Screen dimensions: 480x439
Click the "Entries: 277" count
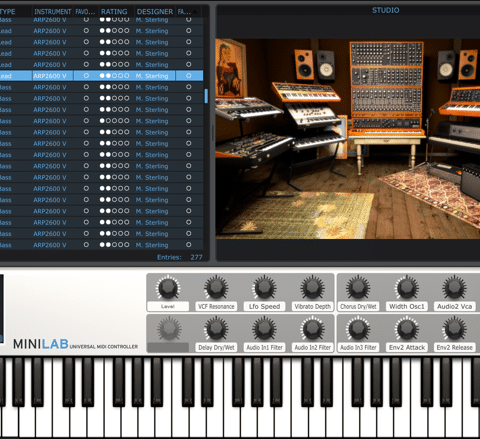tap(180, 257)
